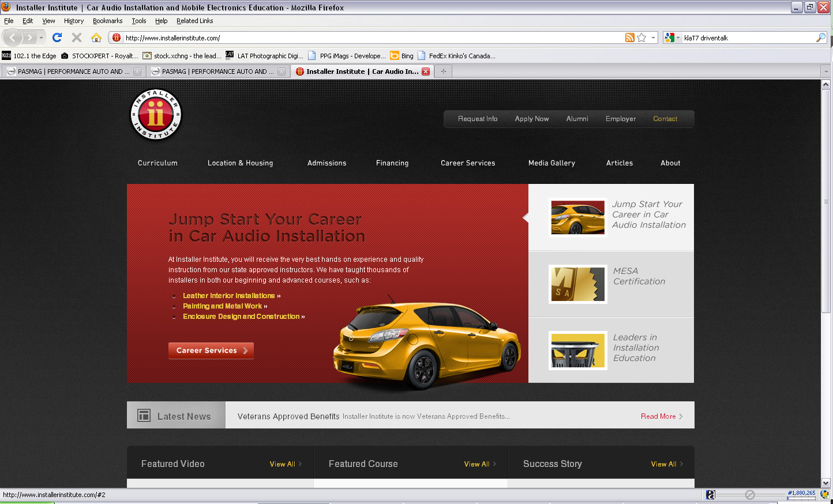Open the Financing navigation item
Viewport: 833px width, 504px height.
coord(392,163)
